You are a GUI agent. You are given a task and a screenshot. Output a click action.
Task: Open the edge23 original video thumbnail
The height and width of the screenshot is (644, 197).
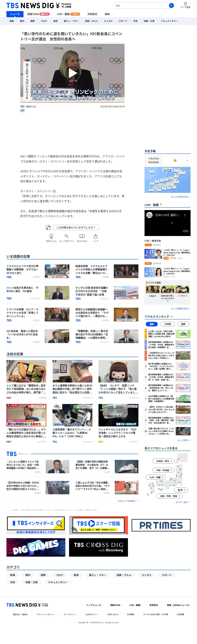coord(153,289)
